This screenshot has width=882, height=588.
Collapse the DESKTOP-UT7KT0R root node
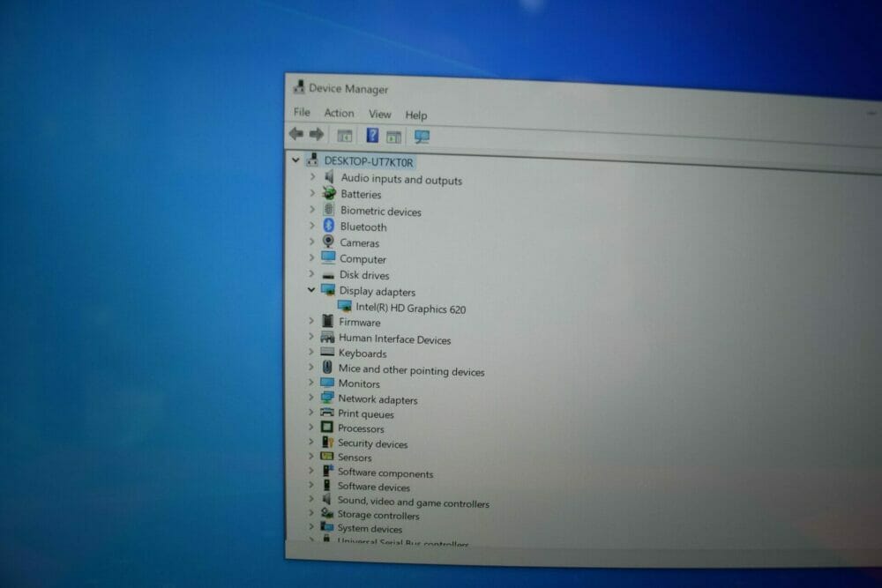[x=295, y=160]
